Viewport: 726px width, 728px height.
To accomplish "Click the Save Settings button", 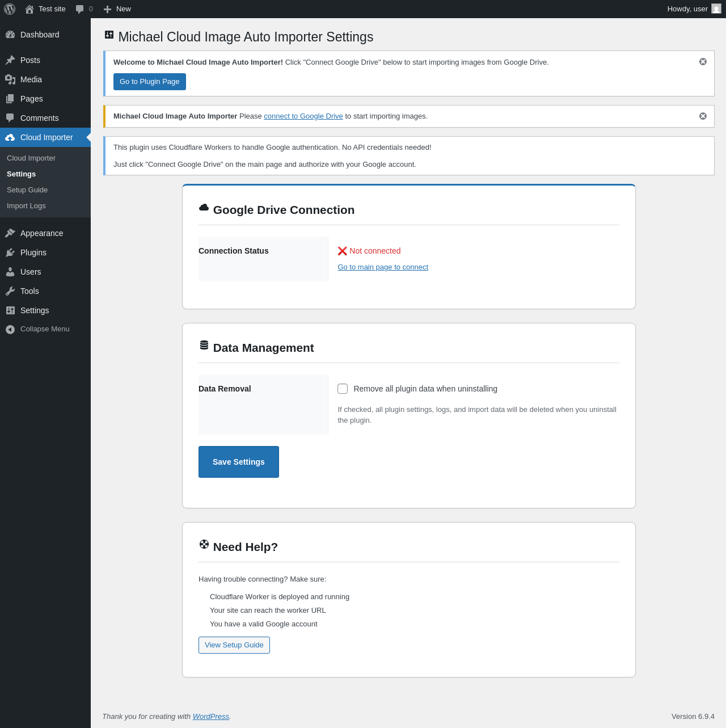I will click(239, 462).
